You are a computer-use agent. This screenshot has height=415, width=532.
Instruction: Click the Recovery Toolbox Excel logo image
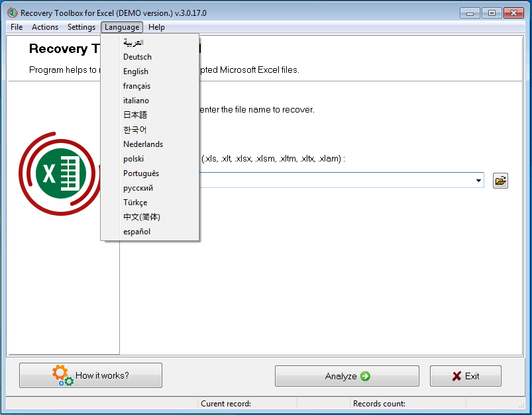tap(61, 173)
